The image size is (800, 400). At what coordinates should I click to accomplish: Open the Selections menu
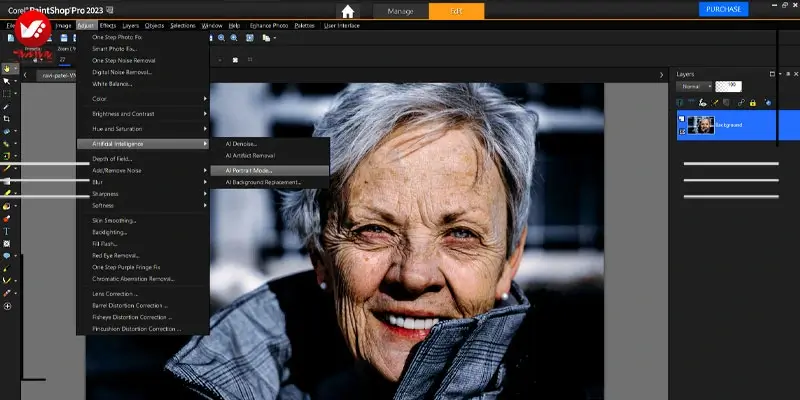click(x=183, y=26)
